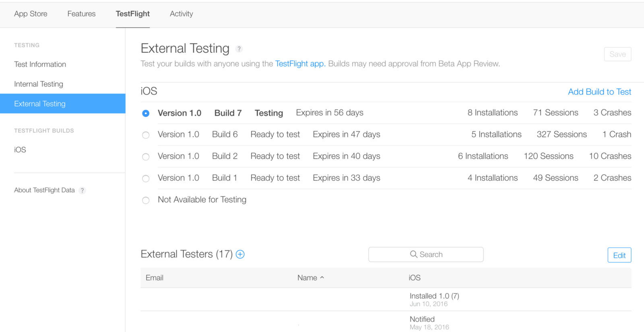Go to the TestFlight tab
Image resolution: width=644 pixels, height=332 pixels.
point(133,14)
